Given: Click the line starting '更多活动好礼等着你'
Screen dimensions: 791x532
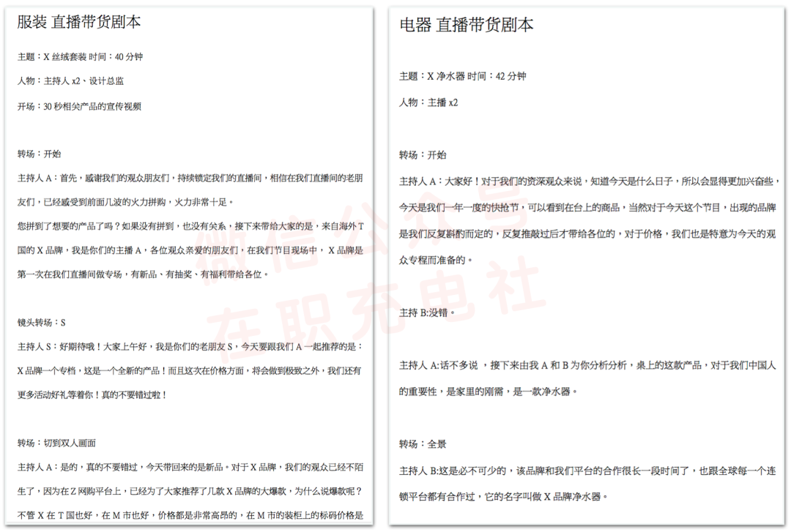Looking at the screenshot, I should coord(92,395).
